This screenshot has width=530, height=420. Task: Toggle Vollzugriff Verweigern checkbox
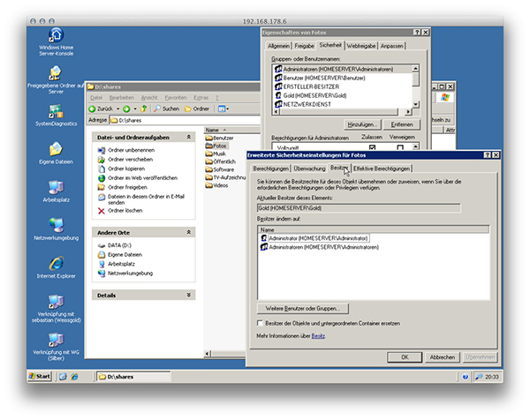pyautogui.click(x=401, y=148)
